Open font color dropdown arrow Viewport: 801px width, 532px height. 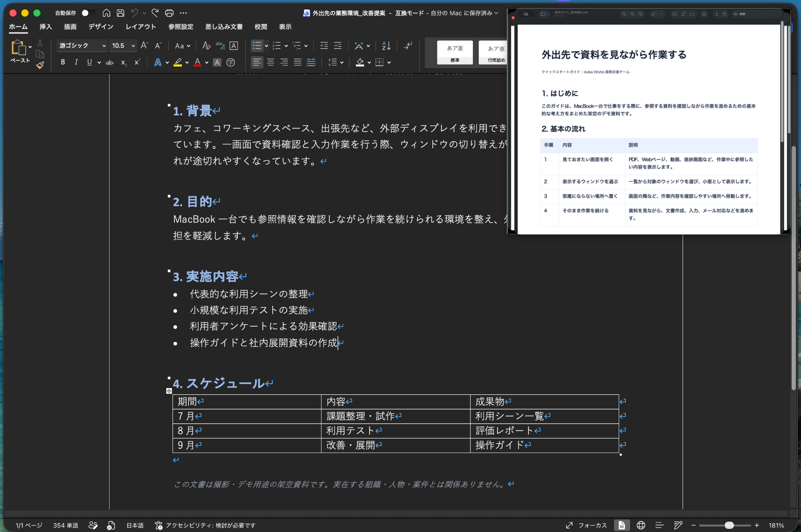point(207,63)
